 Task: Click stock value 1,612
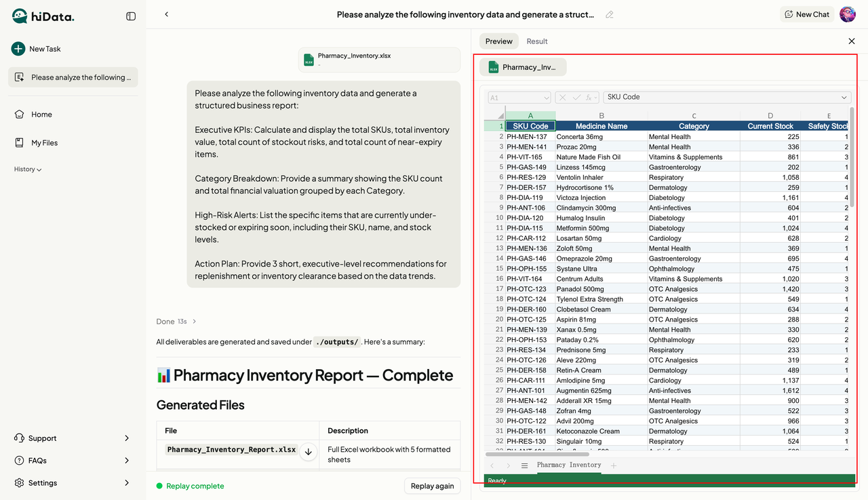(770, 391)
